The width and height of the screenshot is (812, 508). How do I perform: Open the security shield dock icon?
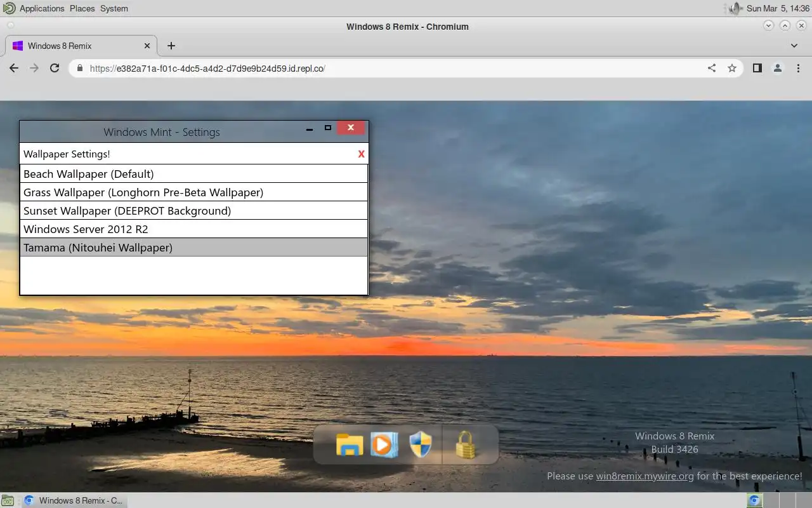pyautogui.click(x=421, y=444)
